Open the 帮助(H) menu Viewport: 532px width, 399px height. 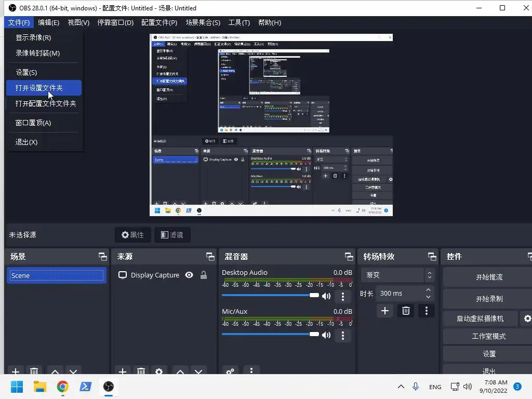tap(270, 22)
